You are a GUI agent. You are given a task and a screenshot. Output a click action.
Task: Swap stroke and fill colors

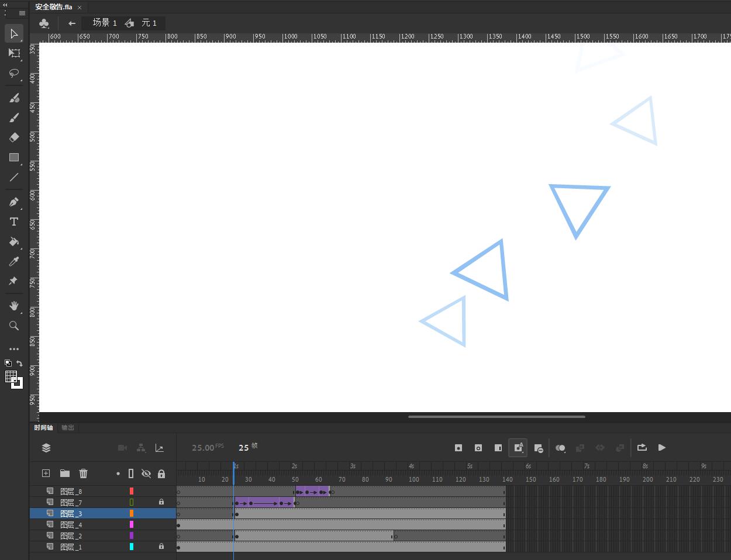tap(19, 363)
